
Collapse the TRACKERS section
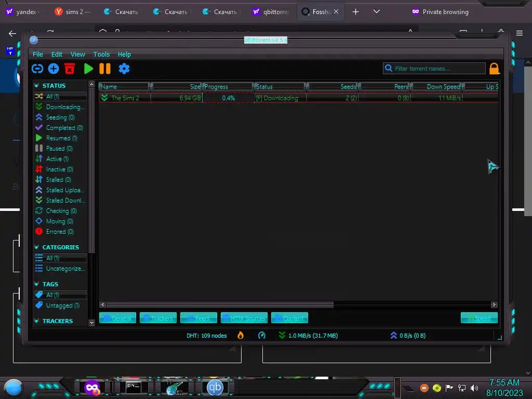pos(37,321)
